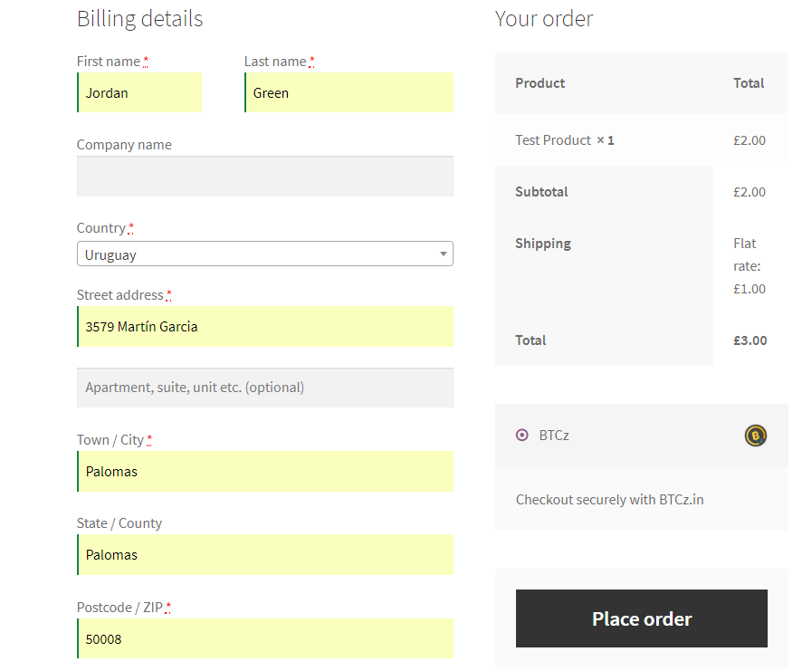Click the order Total amount £3.00
This screenshot has height=671, width=812.
(x=750, y=340)
